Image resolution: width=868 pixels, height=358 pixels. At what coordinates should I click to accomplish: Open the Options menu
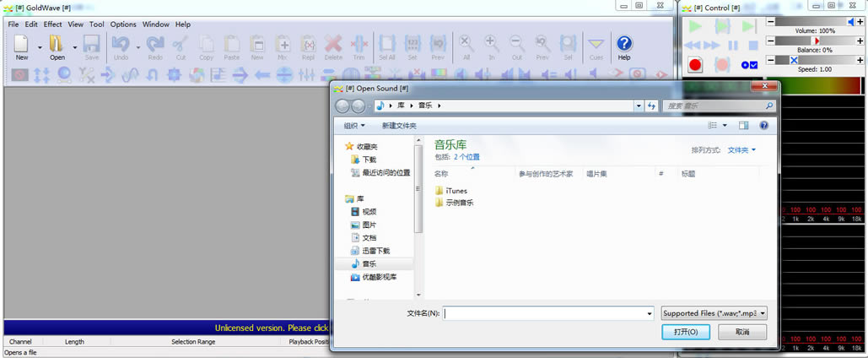pos(123,24)
